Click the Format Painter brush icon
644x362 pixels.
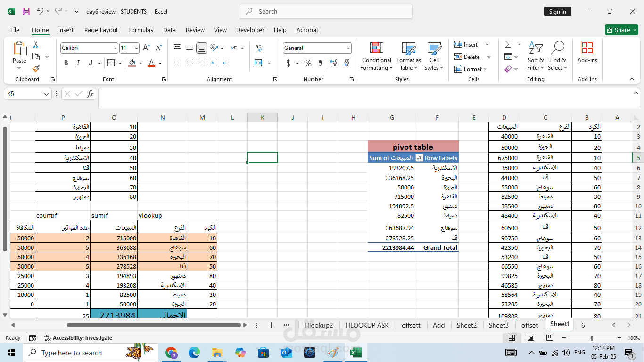pos(36,69)
